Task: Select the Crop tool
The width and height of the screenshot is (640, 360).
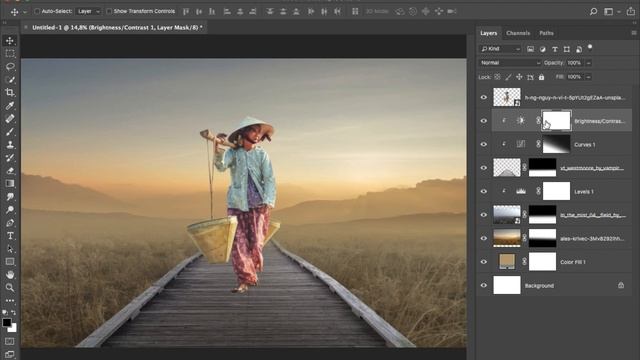Action: [x=10, y=93]
